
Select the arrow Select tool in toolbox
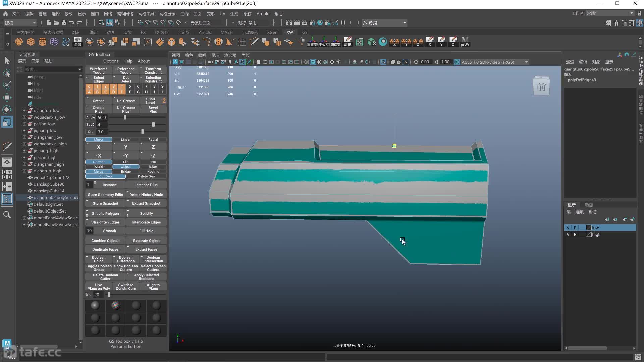7,61
